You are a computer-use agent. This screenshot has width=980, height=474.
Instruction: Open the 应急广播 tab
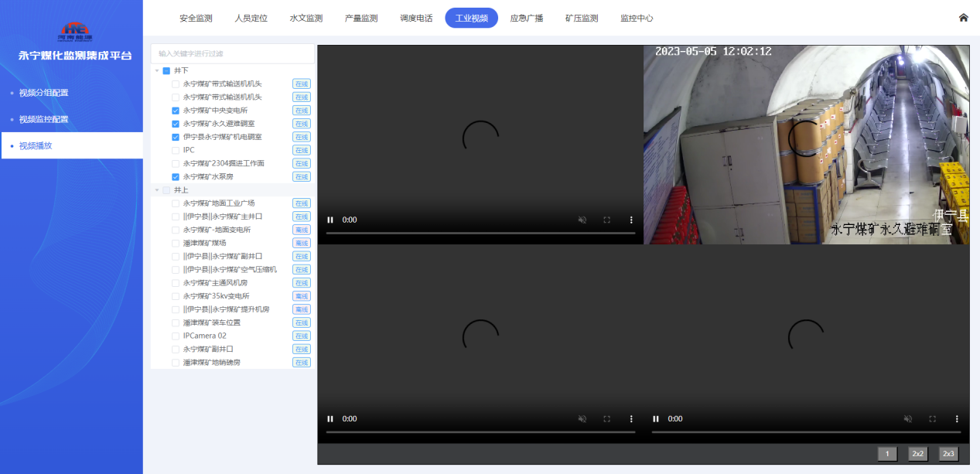coord(527,18)
